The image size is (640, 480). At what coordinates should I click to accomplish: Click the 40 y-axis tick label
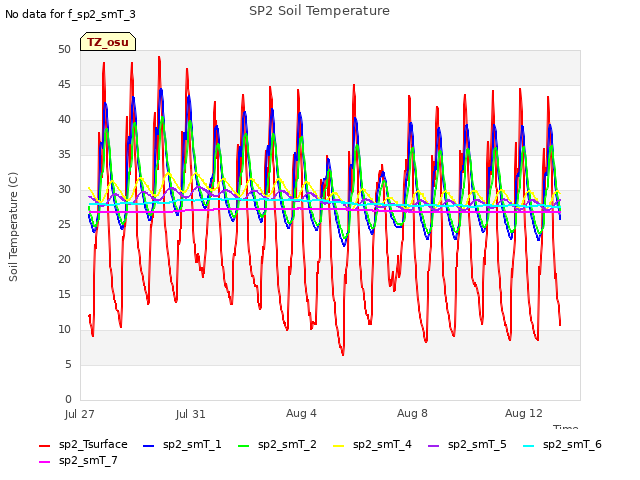click(x=64, y=120)
